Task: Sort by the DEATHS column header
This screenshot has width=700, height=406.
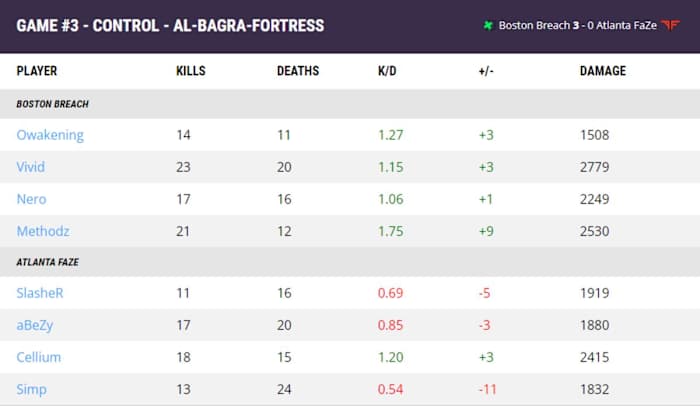Action: (298, 71)
